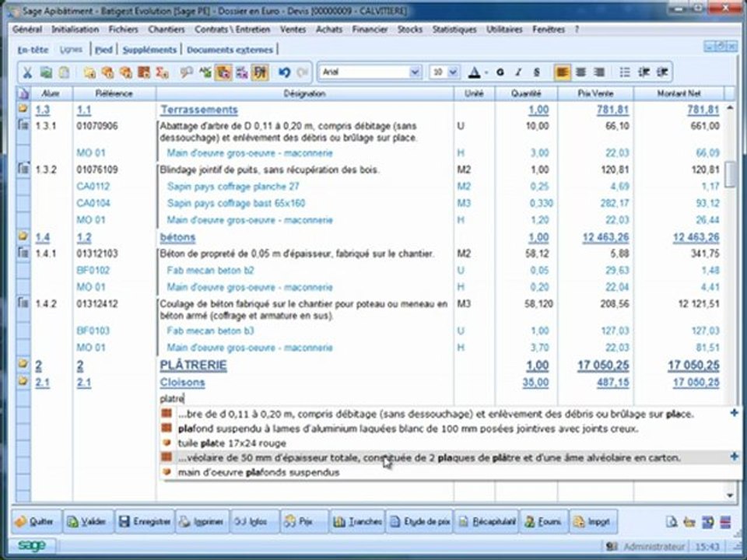Click the Sage logo in status bar
Screen dimensions: 747x560
point(33,546)
